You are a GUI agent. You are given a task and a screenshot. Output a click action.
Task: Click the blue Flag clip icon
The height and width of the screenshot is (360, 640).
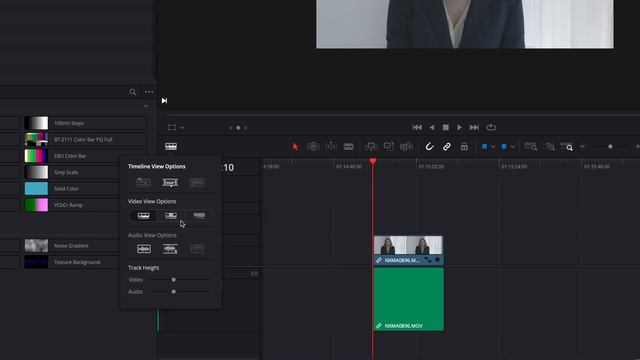pos(484,147)
